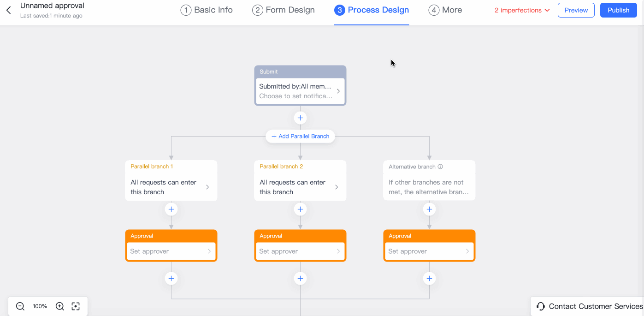Switch to the Form Design step
The image size is (644, 316).
click(x=283, y=10)
